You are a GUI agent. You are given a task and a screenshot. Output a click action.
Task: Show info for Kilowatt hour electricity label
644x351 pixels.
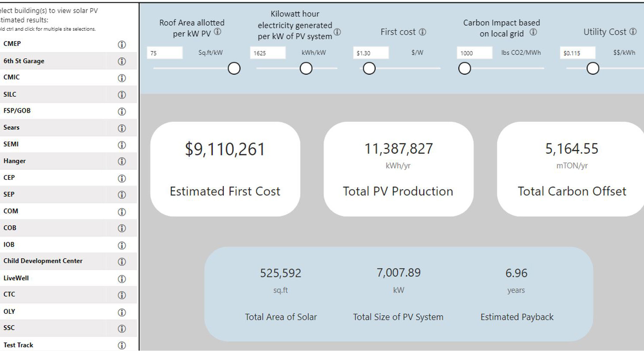[337, 32]
